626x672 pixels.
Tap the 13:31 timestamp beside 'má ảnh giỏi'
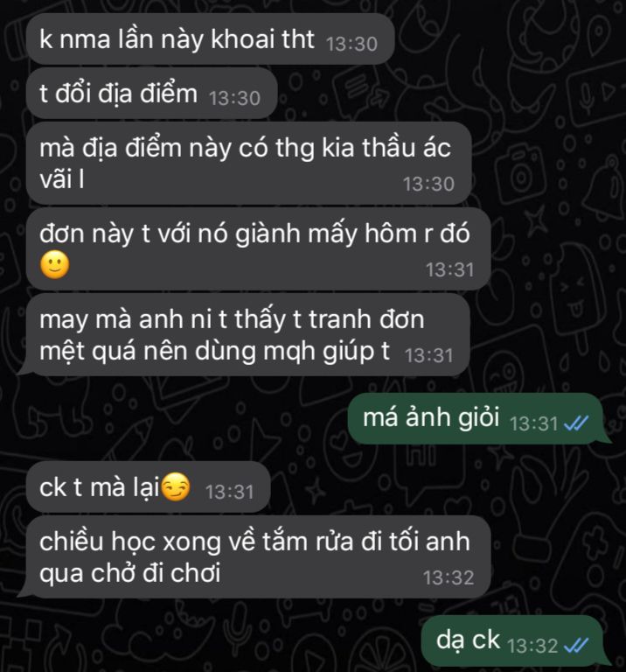click(x=533, y=423)
